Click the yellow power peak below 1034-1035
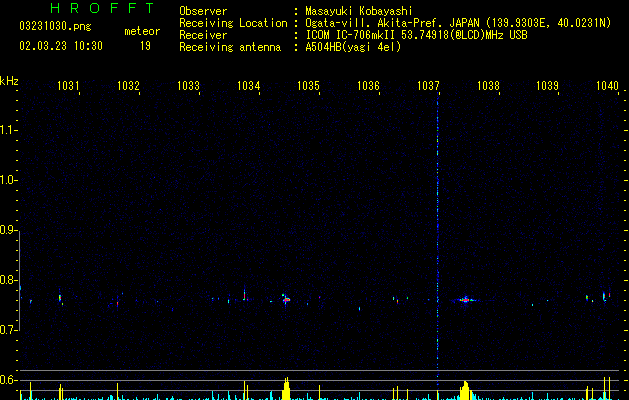The width and height of the screenshot is (629, 400). (286, 388)
